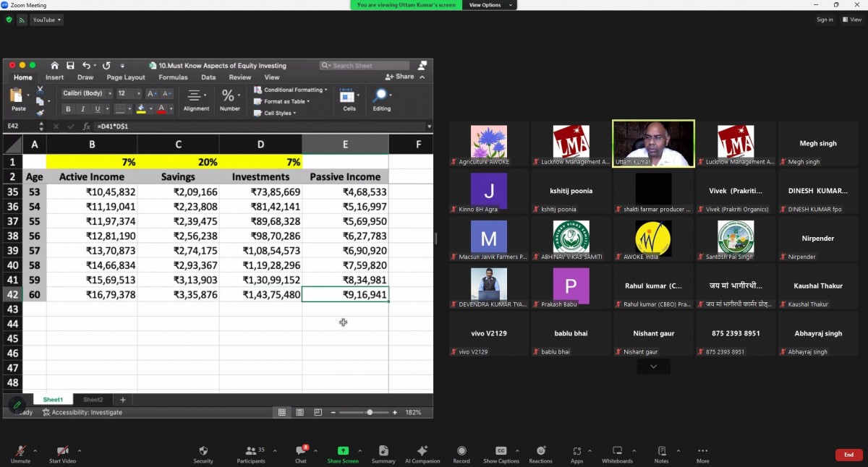868x467 pixels.
Task: Click the red End button
Action: 848,455
